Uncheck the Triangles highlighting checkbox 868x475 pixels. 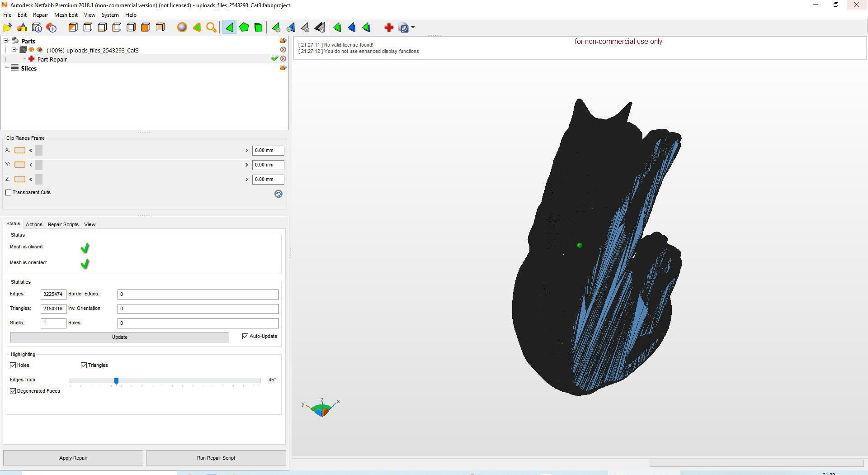[x=84, y=365]
